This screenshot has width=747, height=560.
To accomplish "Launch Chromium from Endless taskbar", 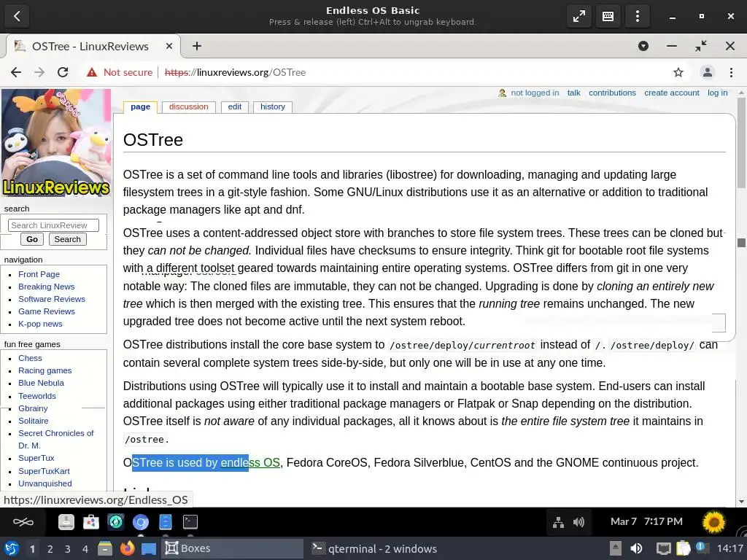I will pyautogui.click(x=141, y=522).
